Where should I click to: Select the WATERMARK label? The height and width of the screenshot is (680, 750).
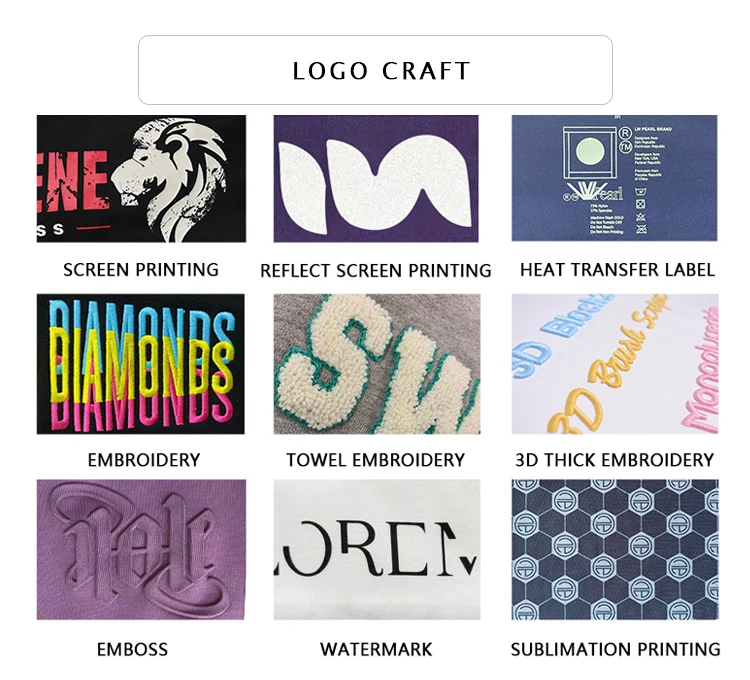tap(376, 649)
